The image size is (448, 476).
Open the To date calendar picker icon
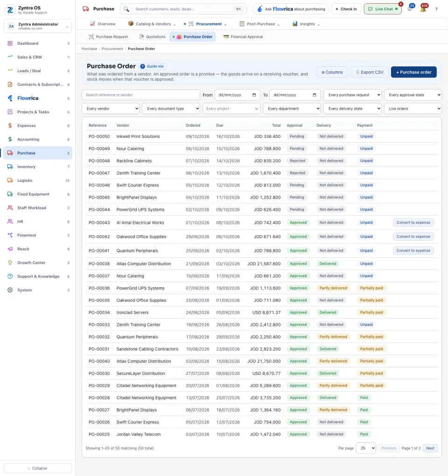click(314, 95)
